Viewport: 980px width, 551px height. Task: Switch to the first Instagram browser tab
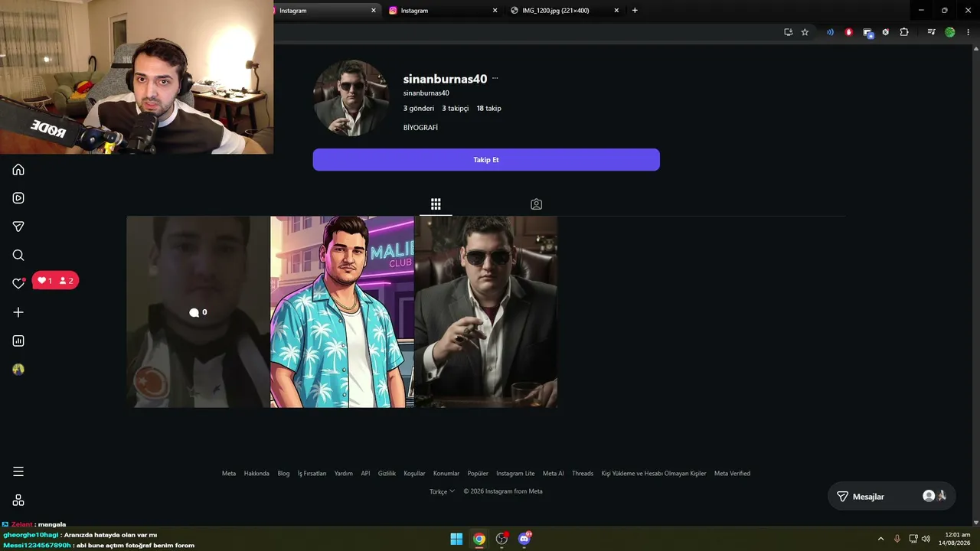pos(324,11)
